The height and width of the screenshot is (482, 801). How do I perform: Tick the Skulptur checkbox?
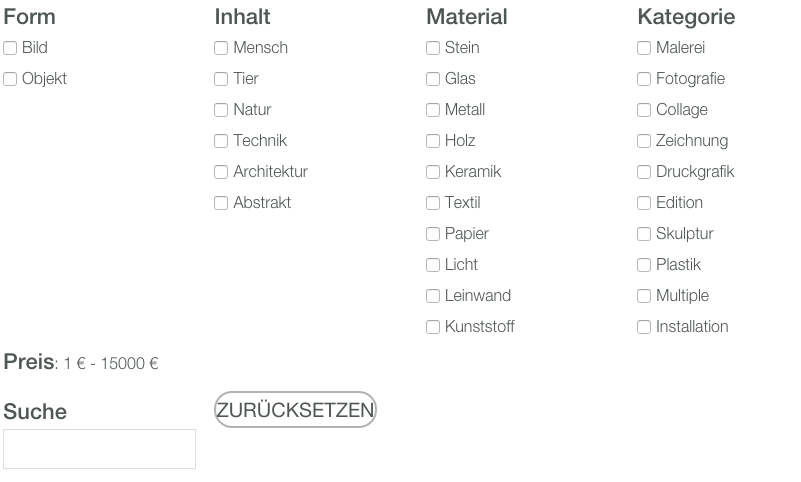[x=644, y=234]
